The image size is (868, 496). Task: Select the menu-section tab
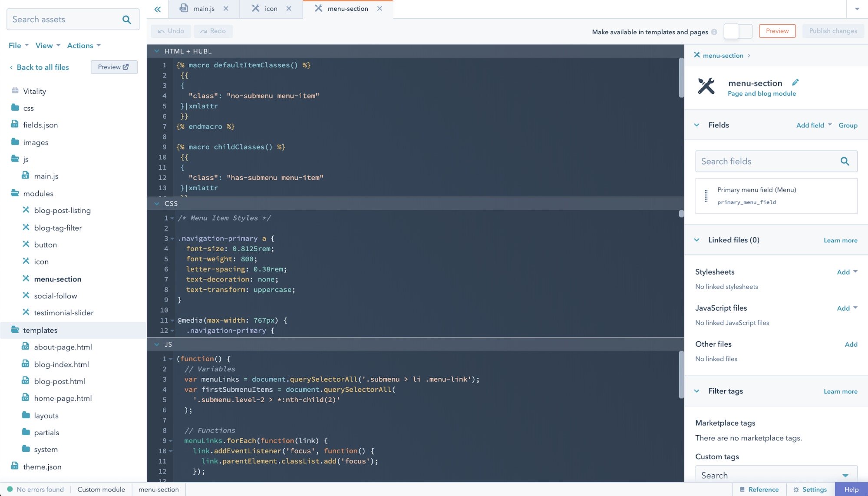tap(347, 8)
